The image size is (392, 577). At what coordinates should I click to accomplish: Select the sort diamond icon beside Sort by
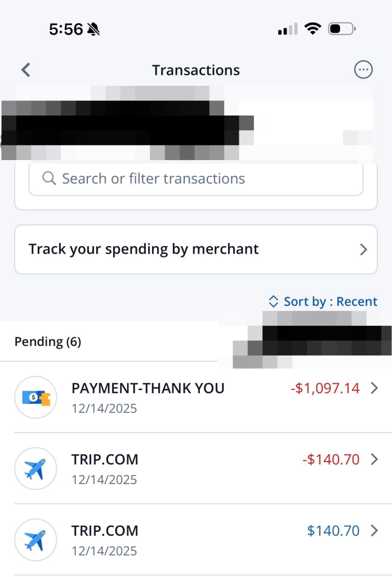tap(273, 301)
